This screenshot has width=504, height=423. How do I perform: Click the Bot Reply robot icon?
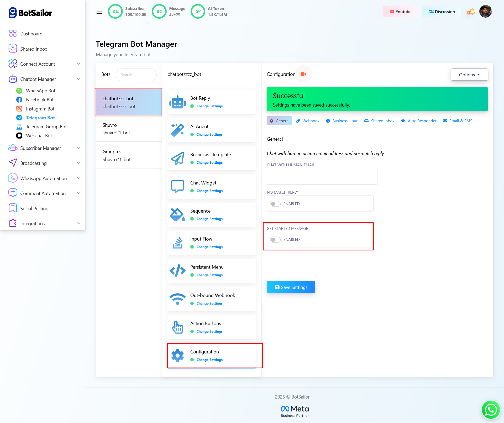pyautogui.click(x=177, y=102)
